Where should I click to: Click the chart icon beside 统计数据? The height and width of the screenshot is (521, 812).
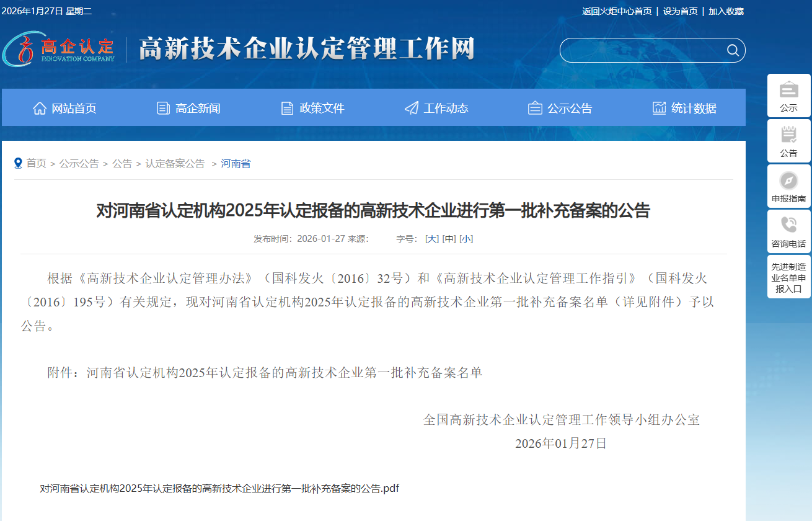658,108
